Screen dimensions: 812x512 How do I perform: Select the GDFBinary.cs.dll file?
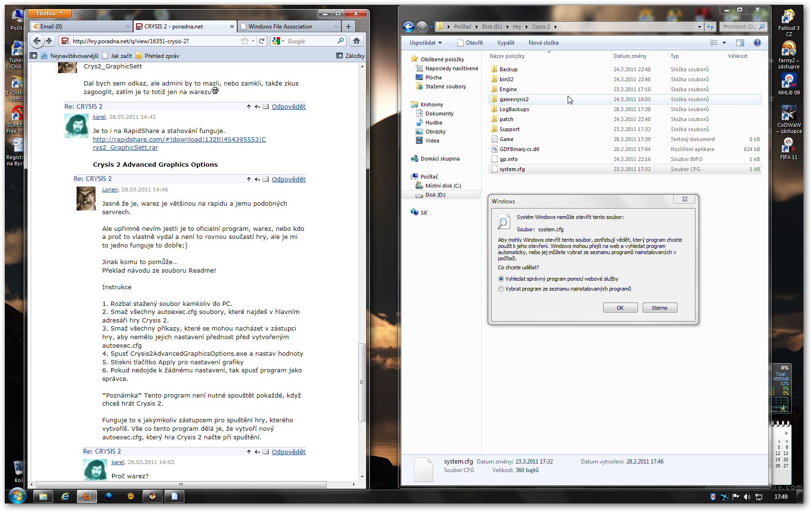tap(625, 149)
